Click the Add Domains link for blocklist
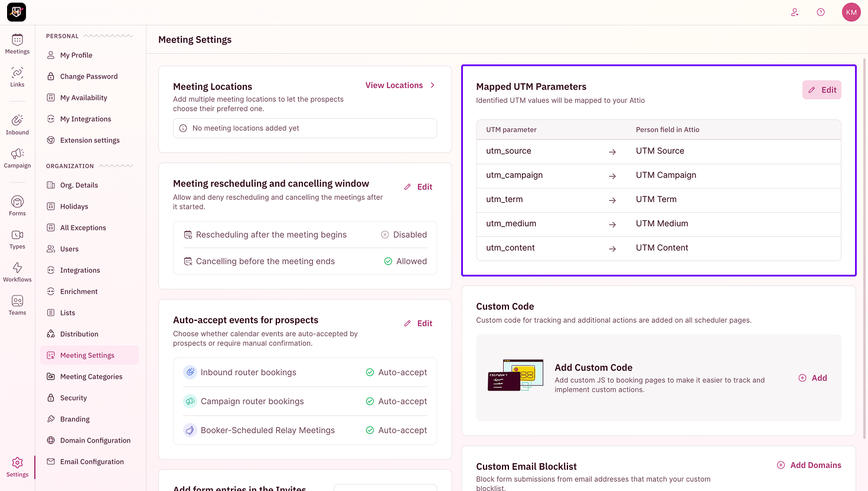The width and height of the screenshot is (868, 491). tap(809, 465)
